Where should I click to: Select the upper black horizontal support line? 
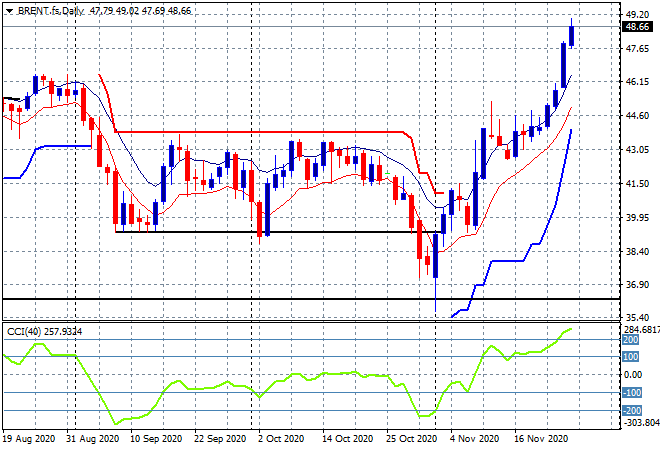pos(278,232)
